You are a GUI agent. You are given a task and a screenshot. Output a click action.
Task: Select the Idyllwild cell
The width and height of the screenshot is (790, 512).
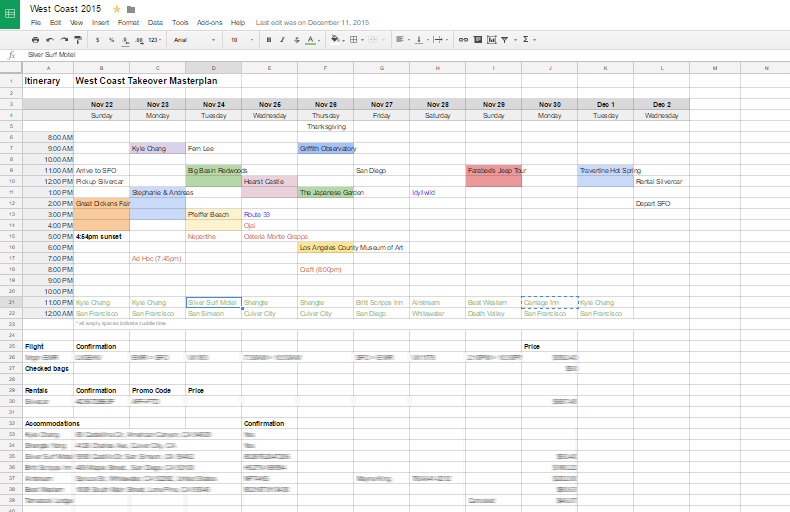point(438,193)
